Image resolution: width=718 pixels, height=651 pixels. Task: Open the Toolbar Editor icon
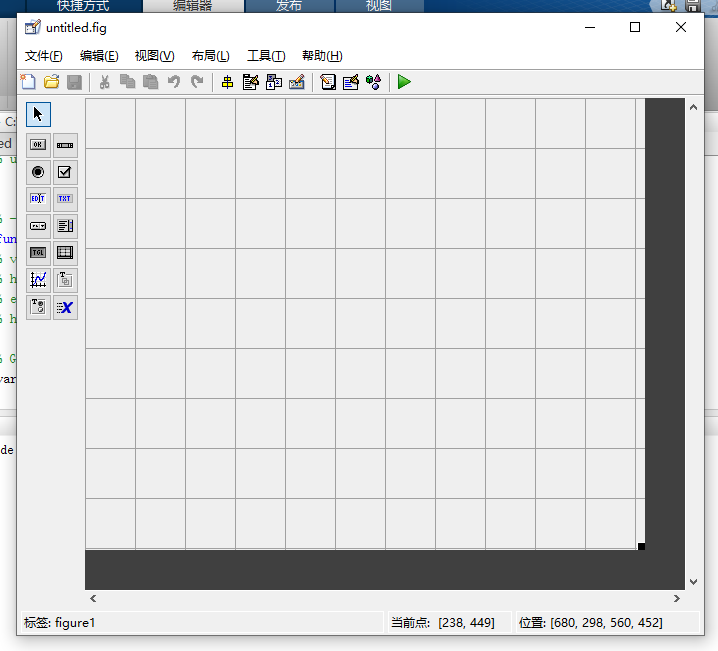[297, 82]
